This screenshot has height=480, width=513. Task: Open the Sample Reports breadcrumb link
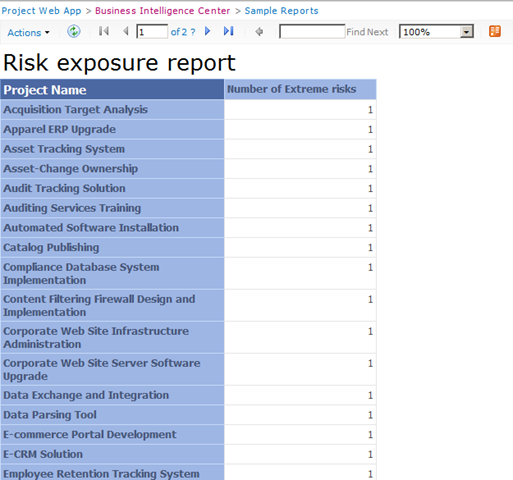point(282,11)
